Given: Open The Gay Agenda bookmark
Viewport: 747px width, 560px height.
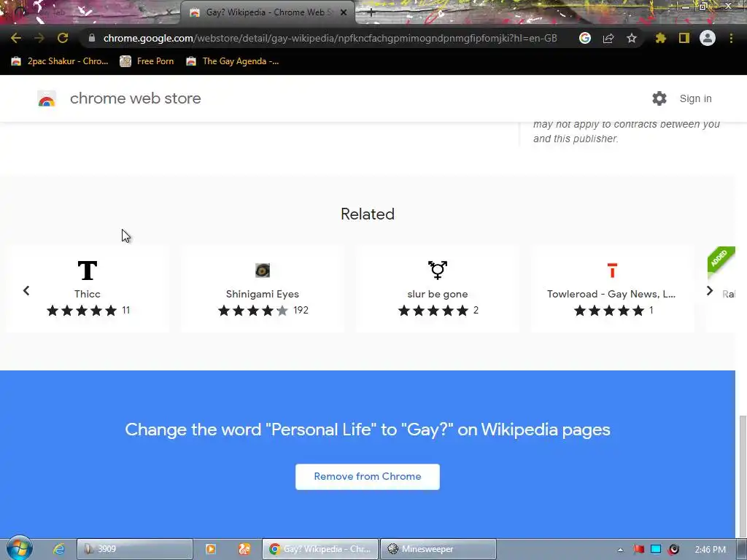Looking at the screenshot, I should coord(233,61).
